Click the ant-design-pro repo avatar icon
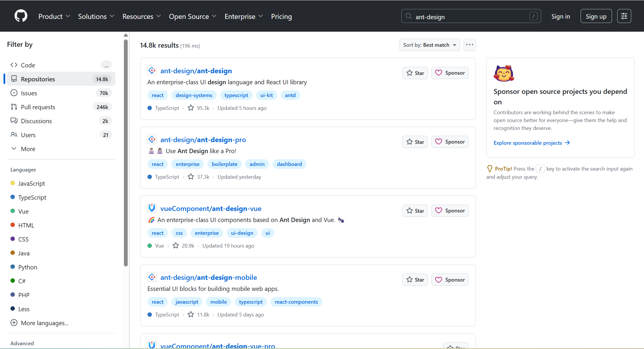 pos(152,139)
